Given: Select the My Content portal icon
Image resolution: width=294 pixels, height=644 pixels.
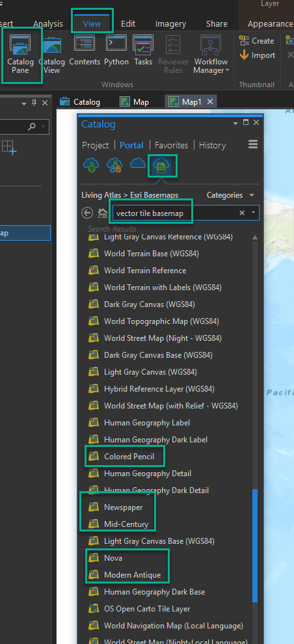Looking at the screenshot, I should 91,165.
